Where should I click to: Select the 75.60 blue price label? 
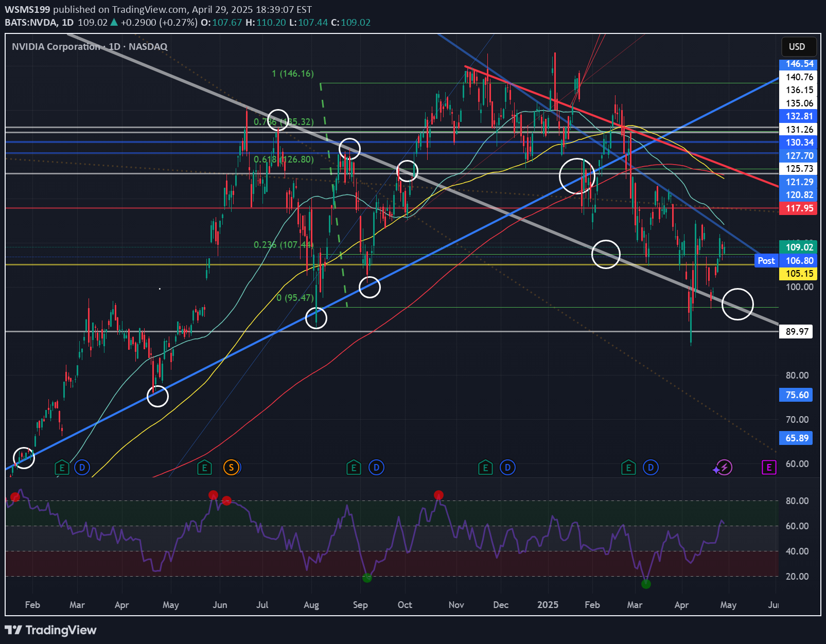(x=796, y=395)
